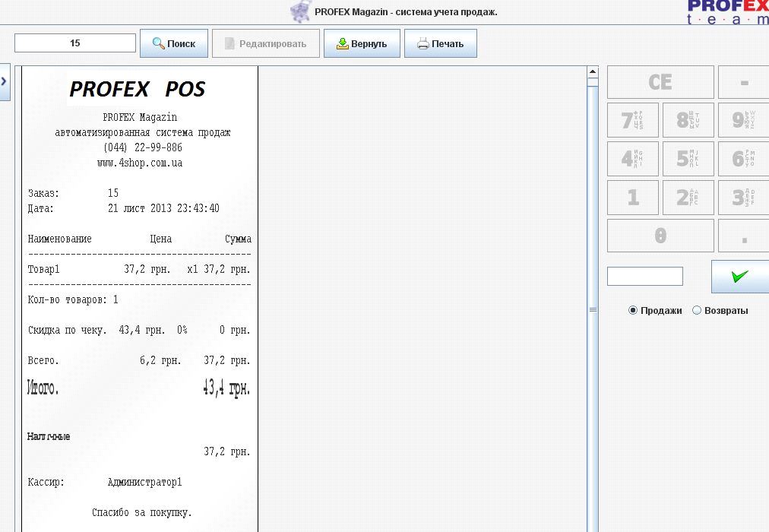
Task: Click the minus key on keypad
Action: [x=743, y=82]
